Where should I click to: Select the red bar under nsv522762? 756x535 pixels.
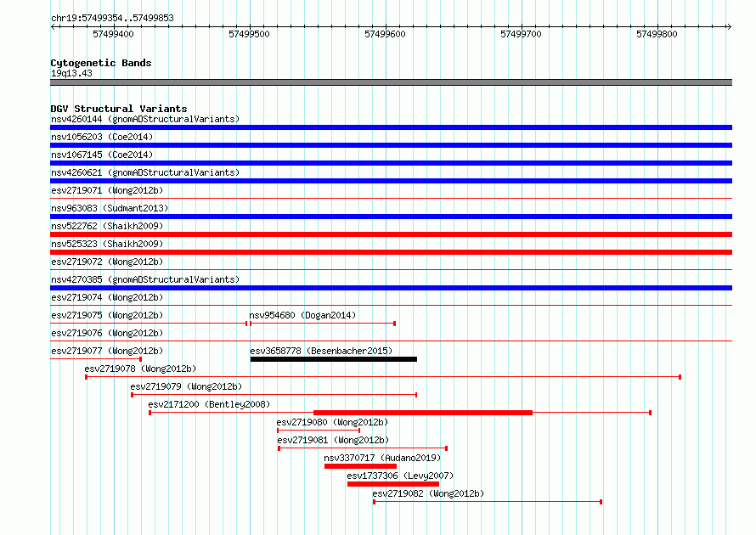pos(391,234)
